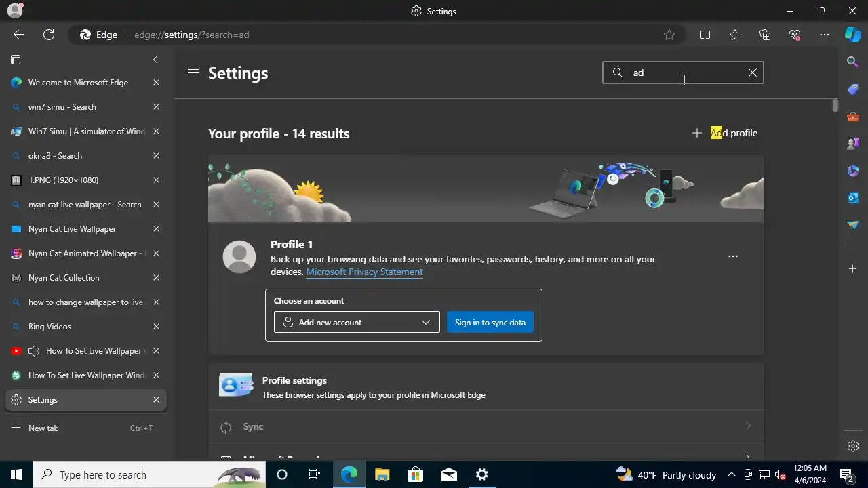The height and width of the screenshot is (488, 868).
Task: Expand the Add new account dropdown
Action: click(x=357, y=322)
